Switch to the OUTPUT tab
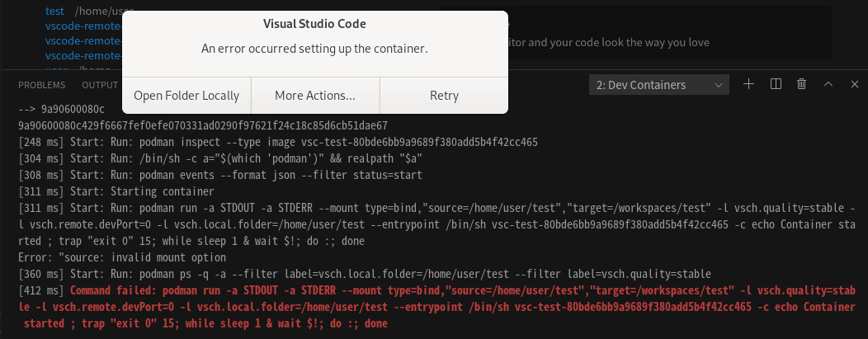Viewport: 868px width, 339px height. pyautogui.click(x=99, y=85)
